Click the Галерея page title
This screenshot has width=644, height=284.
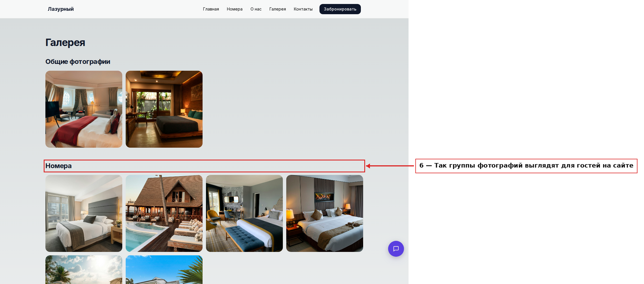click(x=65, y=42)
